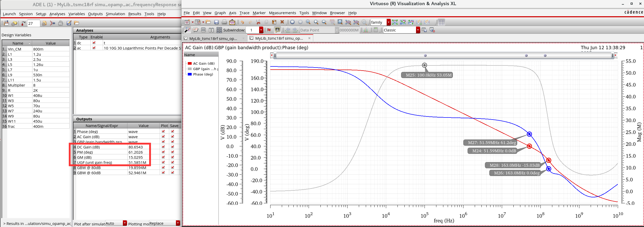Click the red flag marker icon
This screenshot has height=227, width=644.
(x=269, y=30)
